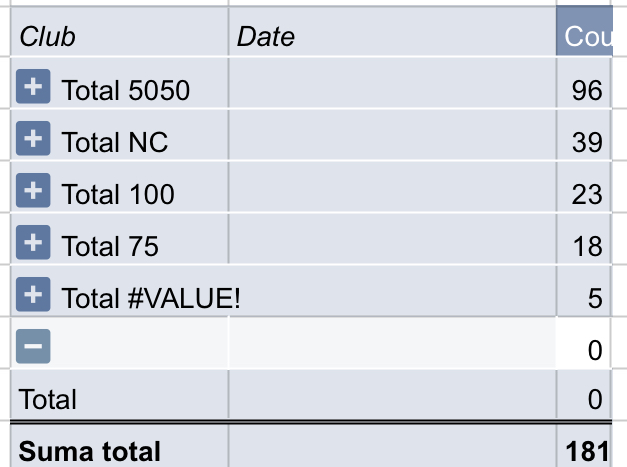
Task: Expand the Total NC group
Action: [x=33, y=138]
